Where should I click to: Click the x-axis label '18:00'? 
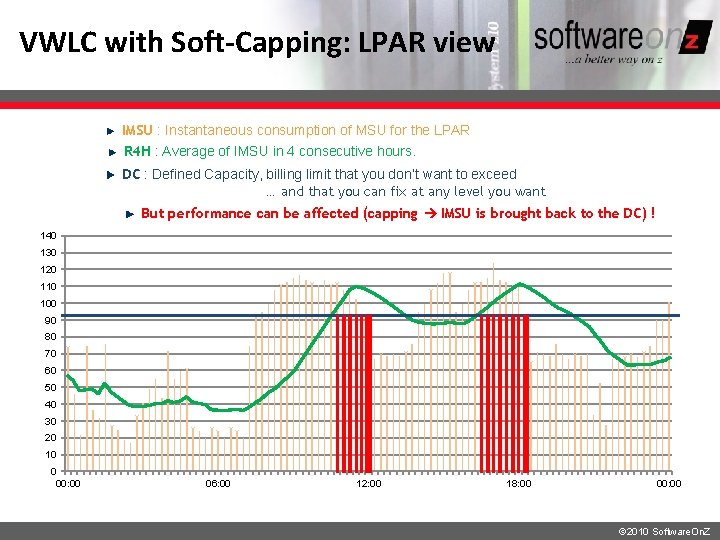(519, 484)
